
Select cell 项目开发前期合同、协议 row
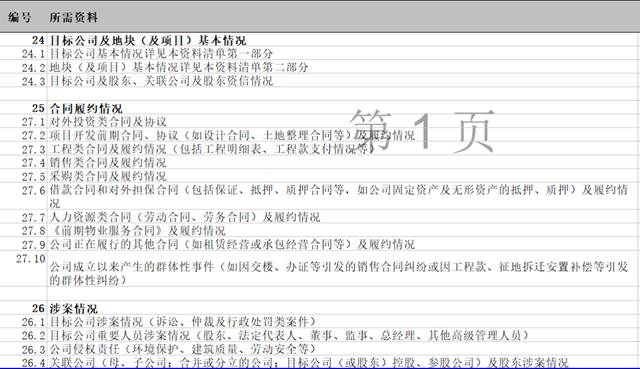pyautogui.click(x=232, y=135)
